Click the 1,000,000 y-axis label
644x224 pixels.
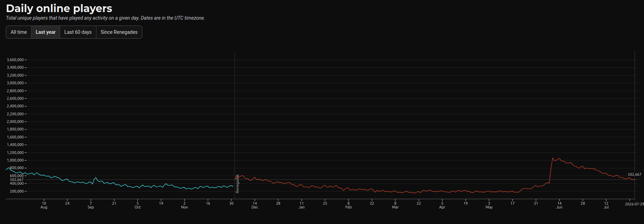point(15,160)
